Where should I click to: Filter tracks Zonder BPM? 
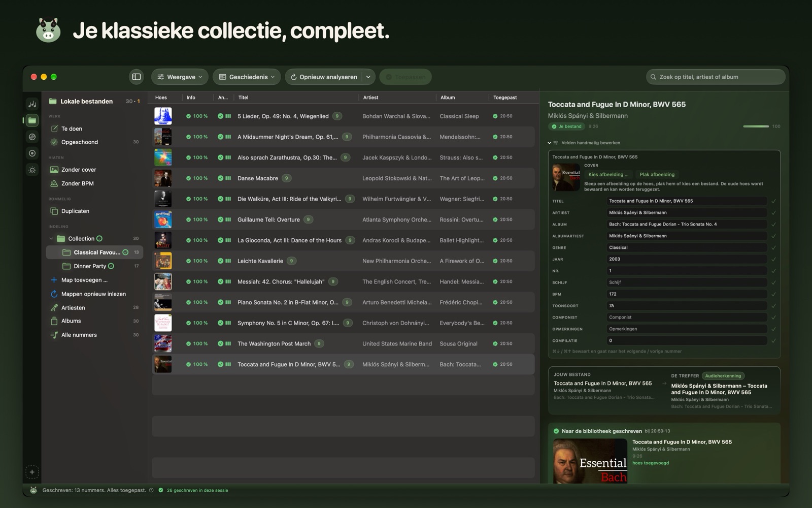(x=94, y=183)
